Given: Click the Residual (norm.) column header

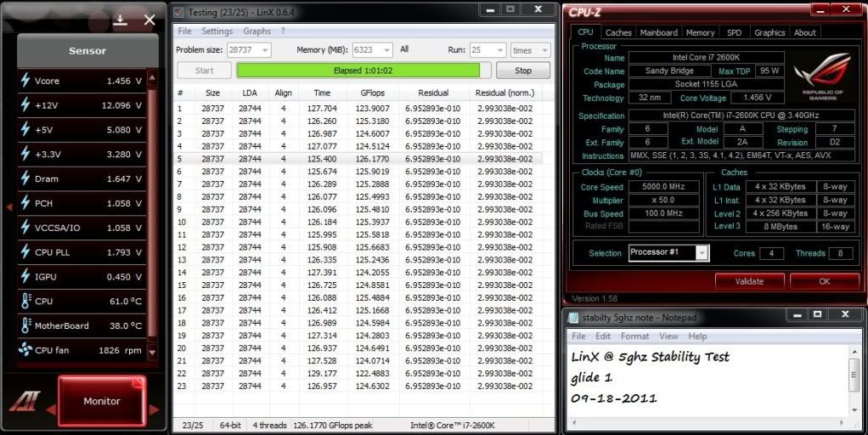Looking at the screenshot, I should (x=504, y=93).
